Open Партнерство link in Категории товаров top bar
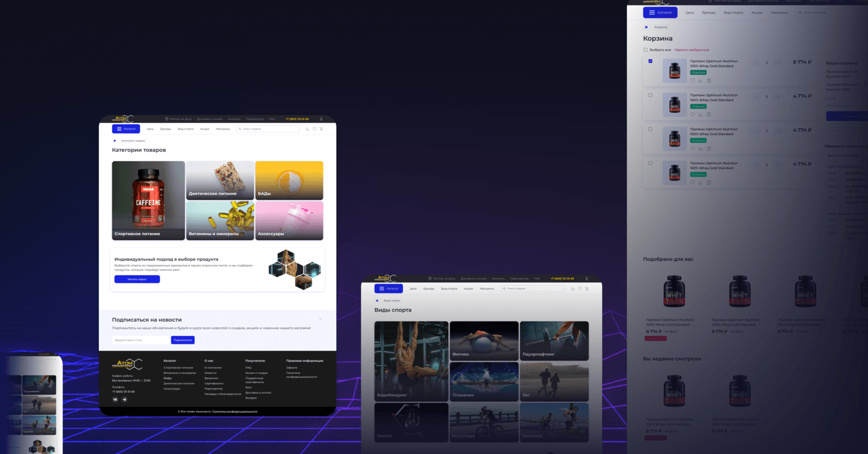The width and height of the screenshot is (868, 454). coord(255,119)
